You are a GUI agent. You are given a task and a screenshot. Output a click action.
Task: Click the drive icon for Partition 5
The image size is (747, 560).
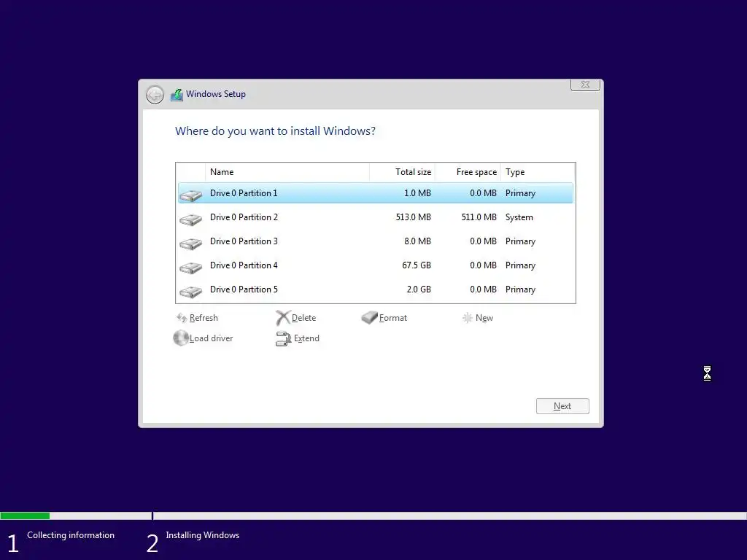[190, 292]
